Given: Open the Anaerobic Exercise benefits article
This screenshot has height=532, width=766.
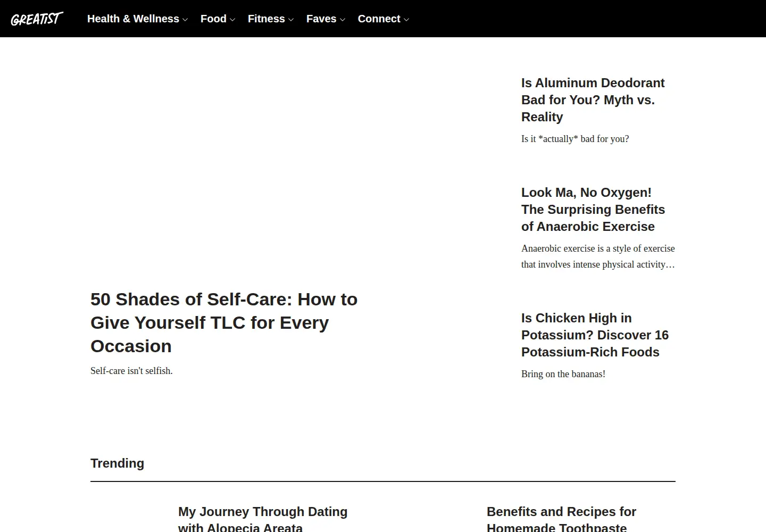Looking at the screenshot, I should 593,210.
